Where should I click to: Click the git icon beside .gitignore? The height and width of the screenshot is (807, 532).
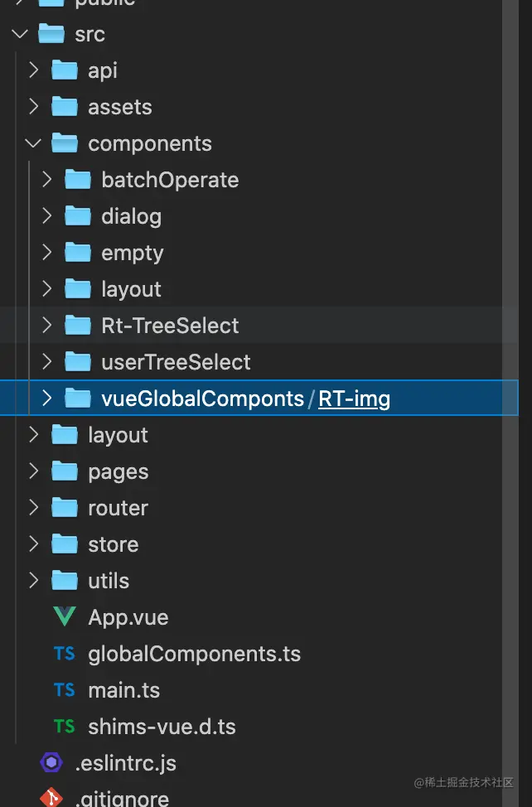[x=51, y=798]
